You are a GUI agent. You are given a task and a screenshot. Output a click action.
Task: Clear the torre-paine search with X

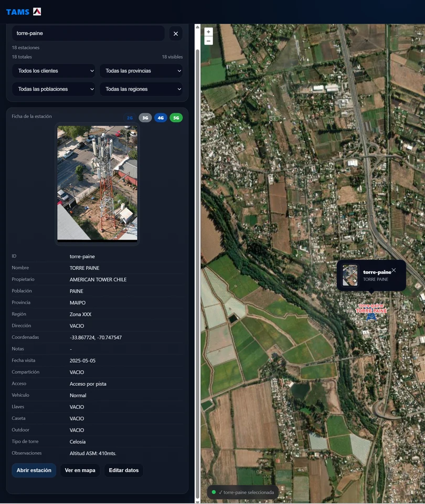[x=176, y=34]
